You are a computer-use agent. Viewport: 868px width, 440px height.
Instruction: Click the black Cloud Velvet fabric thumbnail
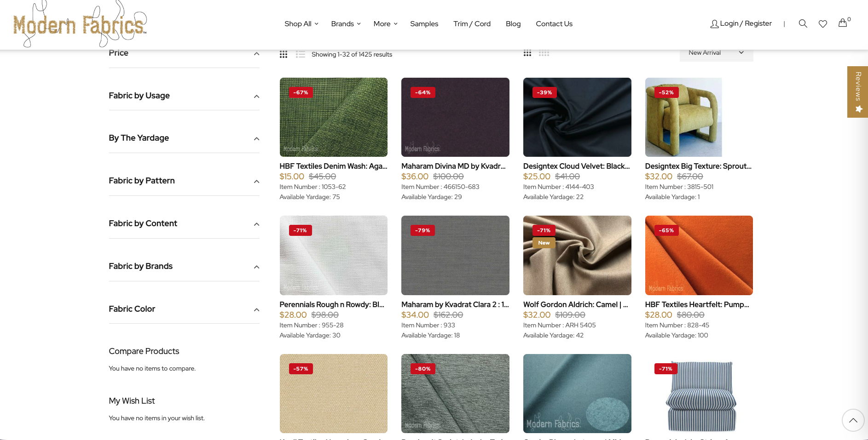pos(577,117)
